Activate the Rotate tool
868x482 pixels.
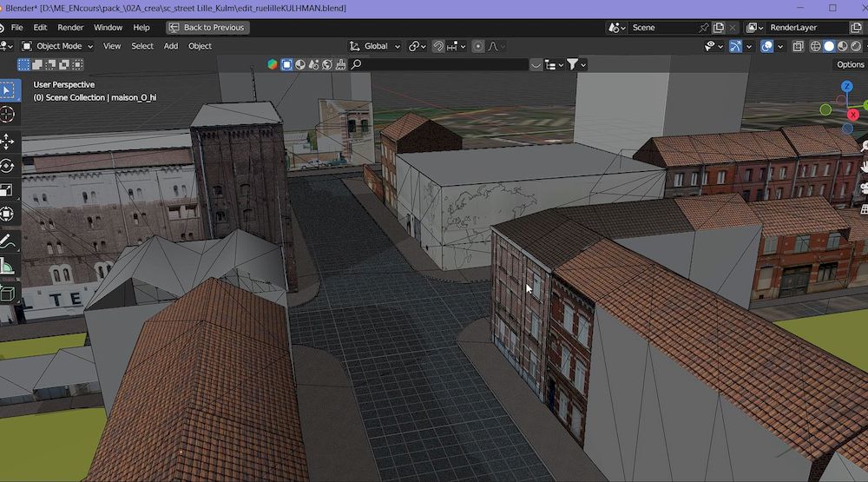coord(8,165)
